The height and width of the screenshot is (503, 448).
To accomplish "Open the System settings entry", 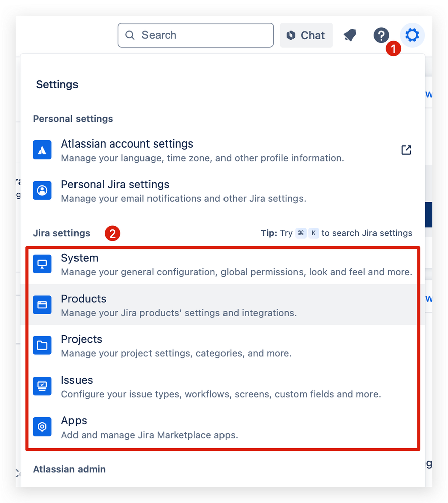I will [222, 264].
